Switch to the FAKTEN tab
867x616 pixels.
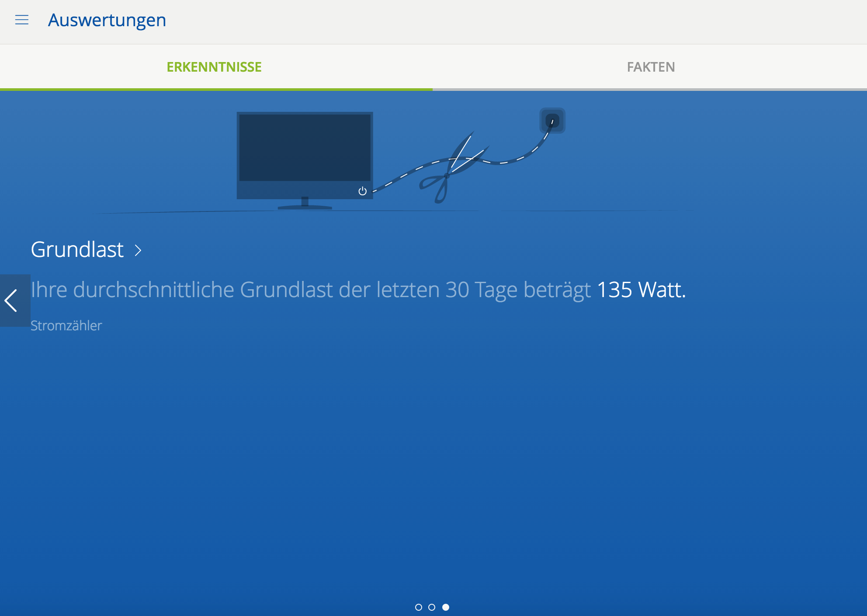point(650,67)
